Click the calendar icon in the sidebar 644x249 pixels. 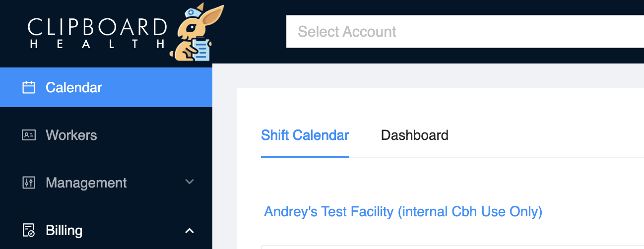29,88
